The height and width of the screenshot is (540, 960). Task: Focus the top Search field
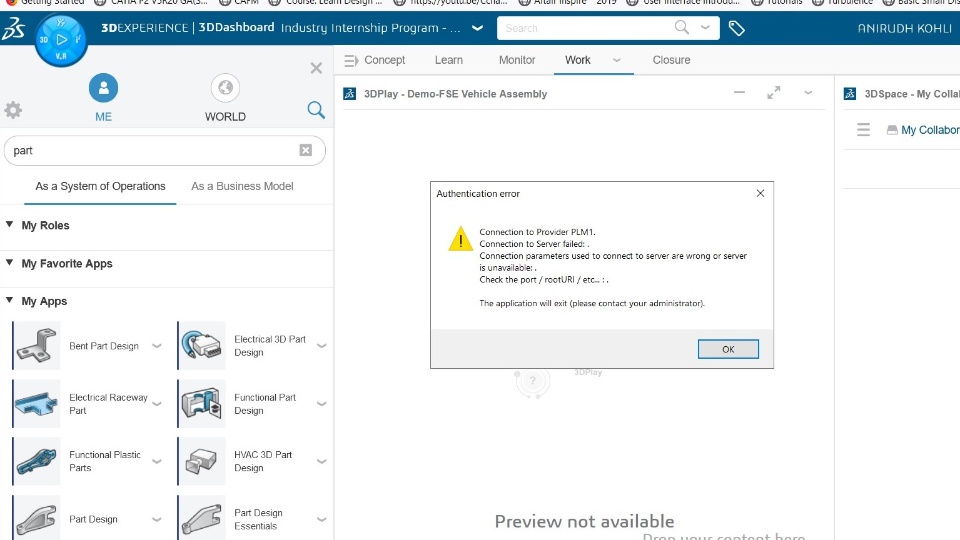click(587, 28)
